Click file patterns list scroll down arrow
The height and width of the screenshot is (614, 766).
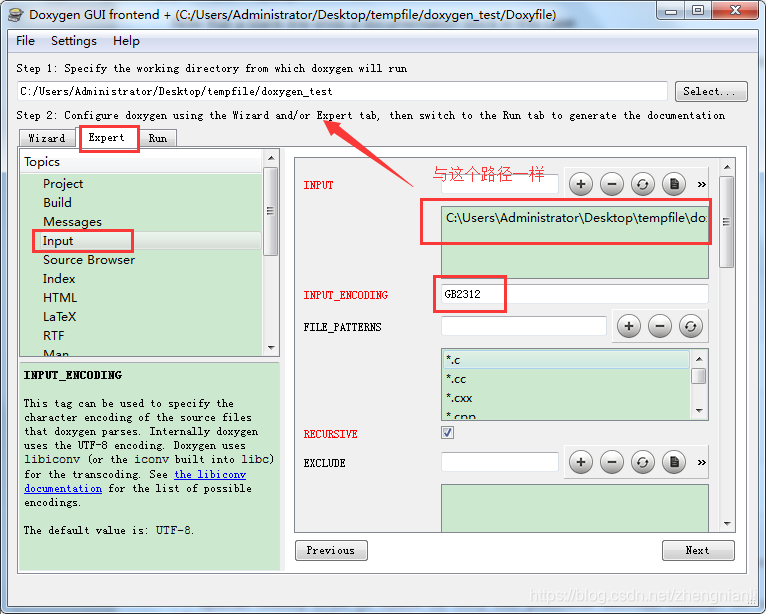click(x=699, y=410)
